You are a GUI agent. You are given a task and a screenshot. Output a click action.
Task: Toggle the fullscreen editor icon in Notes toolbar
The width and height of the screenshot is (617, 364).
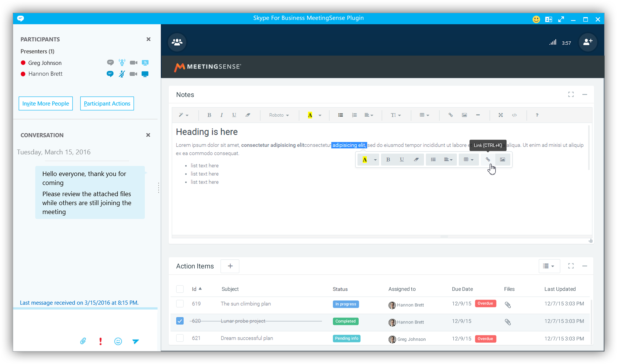501,115
